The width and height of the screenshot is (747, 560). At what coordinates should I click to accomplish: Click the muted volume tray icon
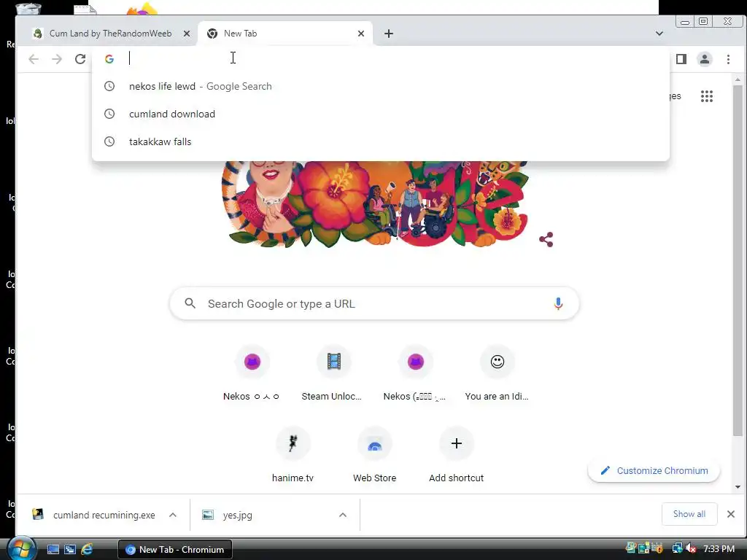(x=690, y=548)
